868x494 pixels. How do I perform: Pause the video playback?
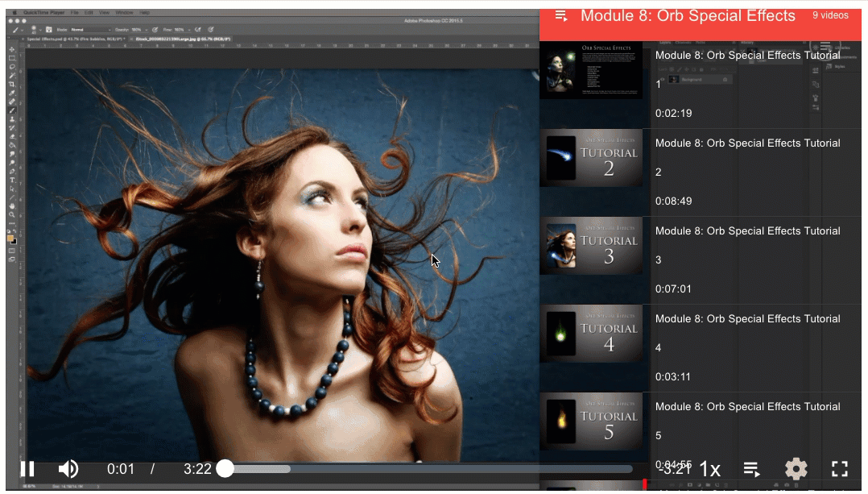[27, 469]
